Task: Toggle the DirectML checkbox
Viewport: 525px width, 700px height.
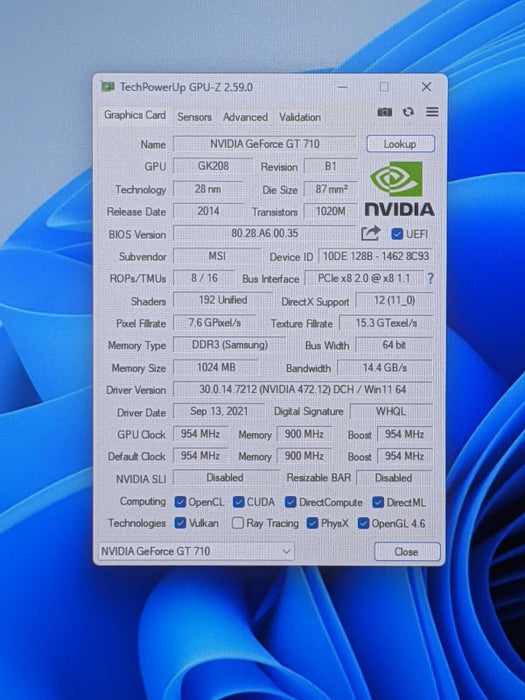Action: point(378,502)
